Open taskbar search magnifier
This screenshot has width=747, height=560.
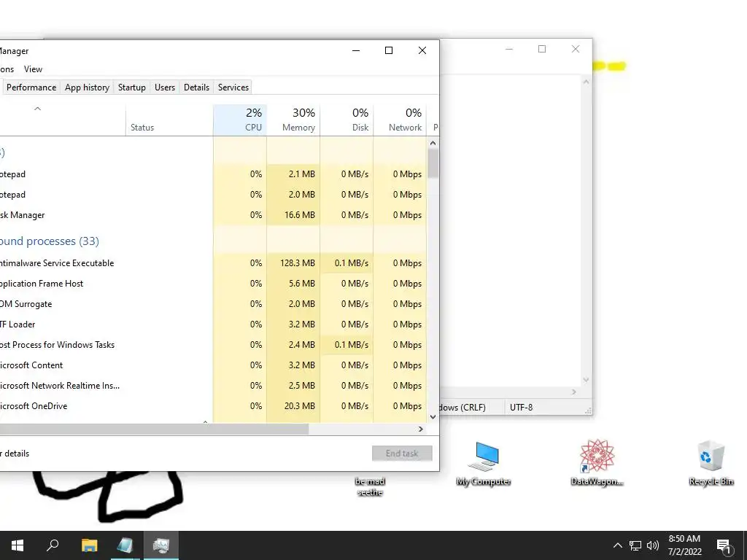(53, 545)
